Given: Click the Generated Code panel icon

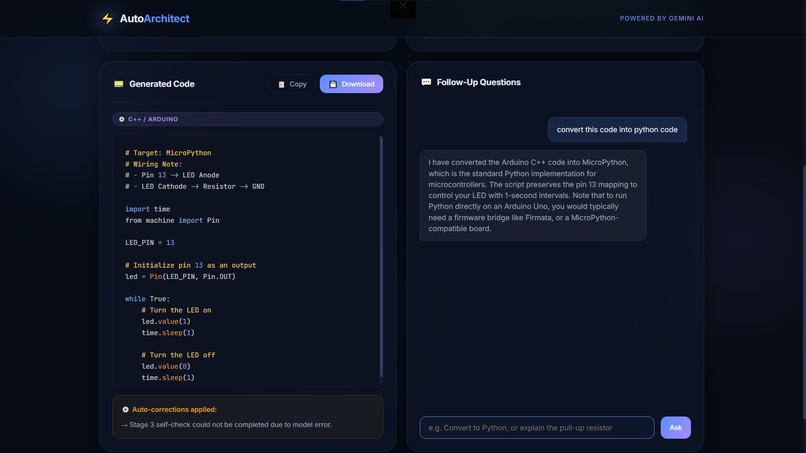Looking at the screenshot, I should (119, 84).
